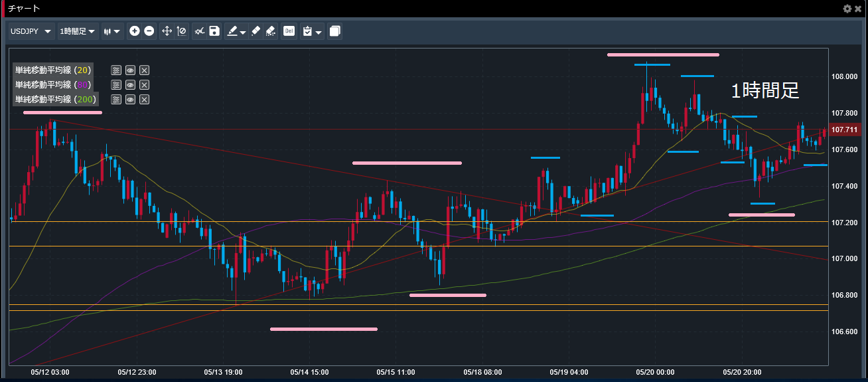The width and height of the screenshot is (868, 382).
Task: Click the 107.000 price axis label
Action: (843, 258)
